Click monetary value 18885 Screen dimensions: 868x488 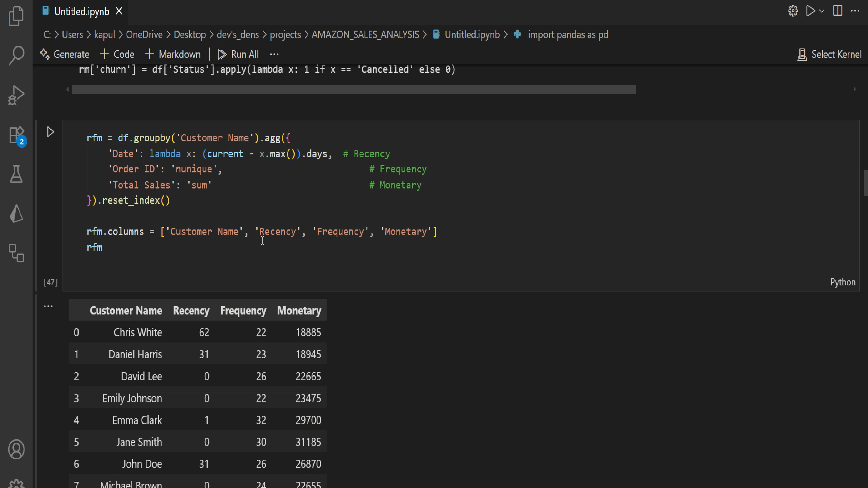point(308,332)
